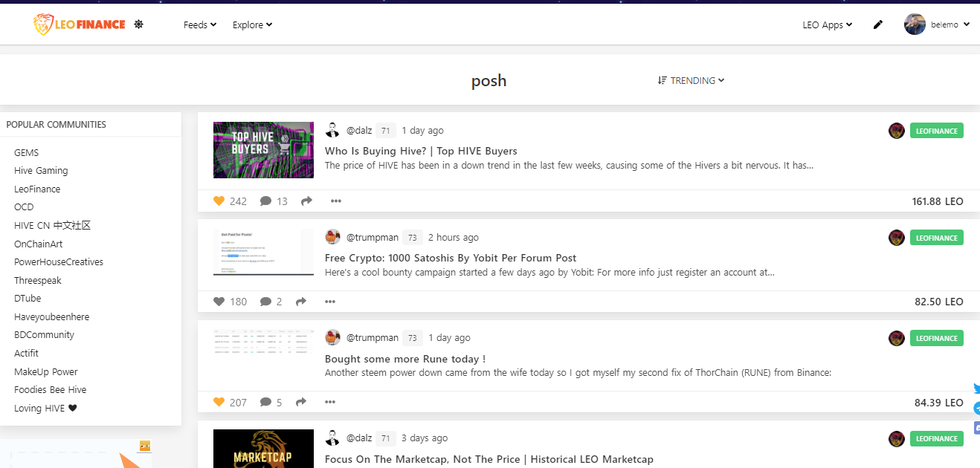Click dalz avatar on 'Who Is Buying Hive?' post
This screenshot has width=980, height=468.
(332, 130)
